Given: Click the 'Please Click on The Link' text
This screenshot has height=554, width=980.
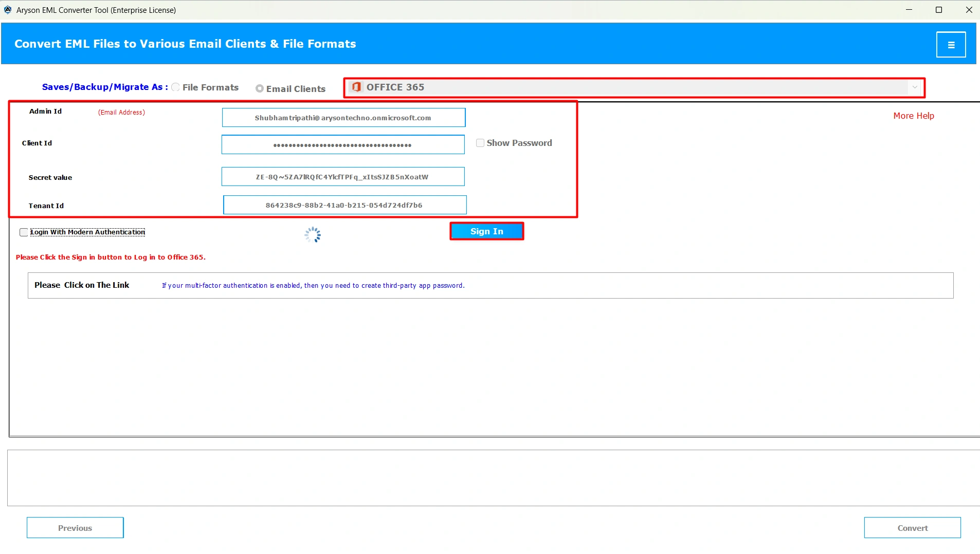Looking at the screenshot, I should click(82, 285).
